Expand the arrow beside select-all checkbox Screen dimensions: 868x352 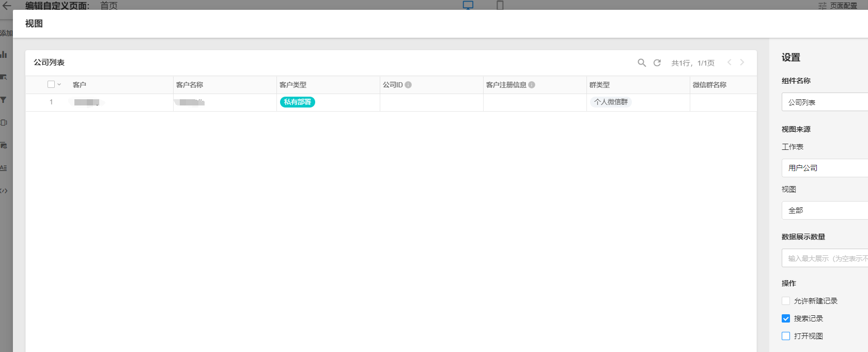click(59, 84)
